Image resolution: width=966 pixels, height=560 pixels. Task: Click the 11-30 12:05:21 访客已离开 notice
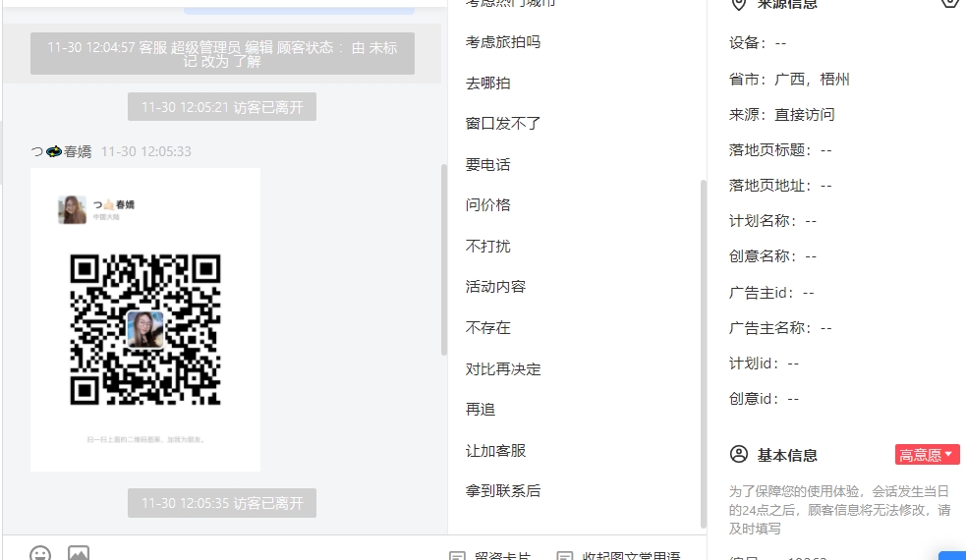coord(222,106)
